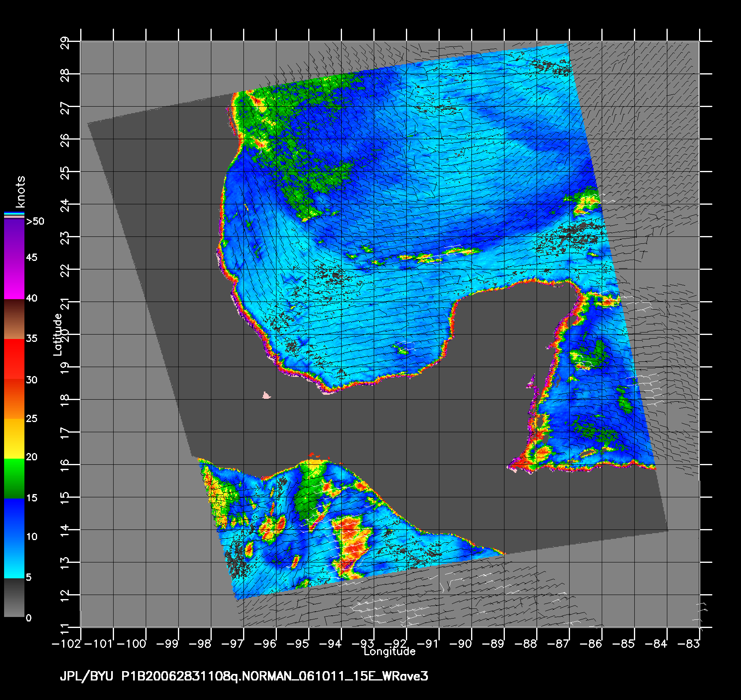Click the yellow 20–25 knots colorbar segment
Screen dimensions: 741x700
tap(14, 438)
